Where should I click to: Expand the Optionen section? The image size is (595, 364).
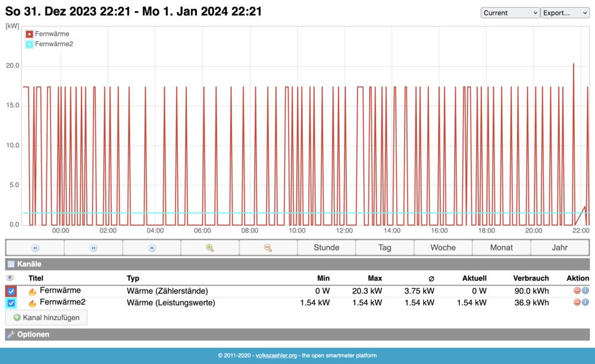pyautogui.click(x=33, y=334)
